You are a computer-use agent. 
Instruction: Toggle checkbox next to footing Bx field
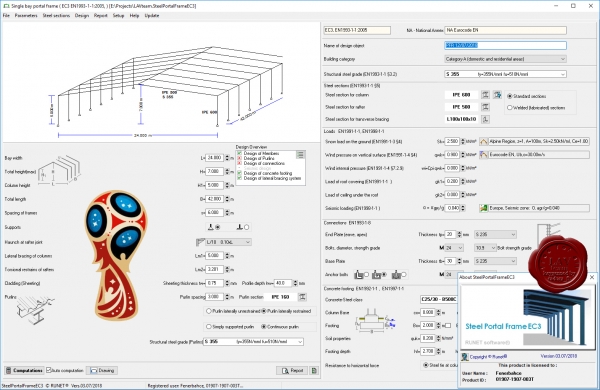tap(448, 325)
